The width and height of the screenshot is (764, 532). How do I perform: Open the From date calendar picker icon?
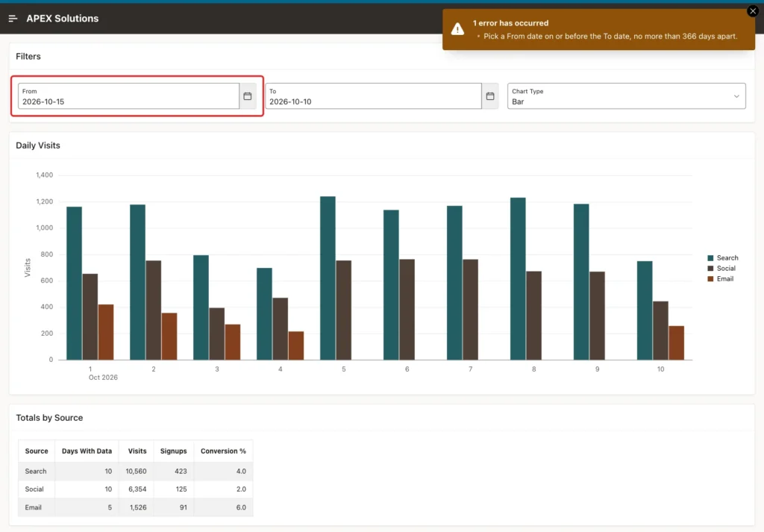(x=248, y=96)
